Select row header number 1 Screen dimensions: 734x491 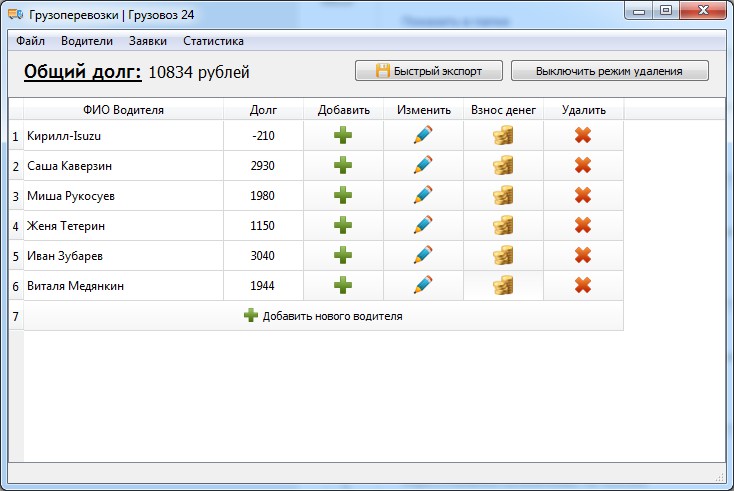point(16,136)
